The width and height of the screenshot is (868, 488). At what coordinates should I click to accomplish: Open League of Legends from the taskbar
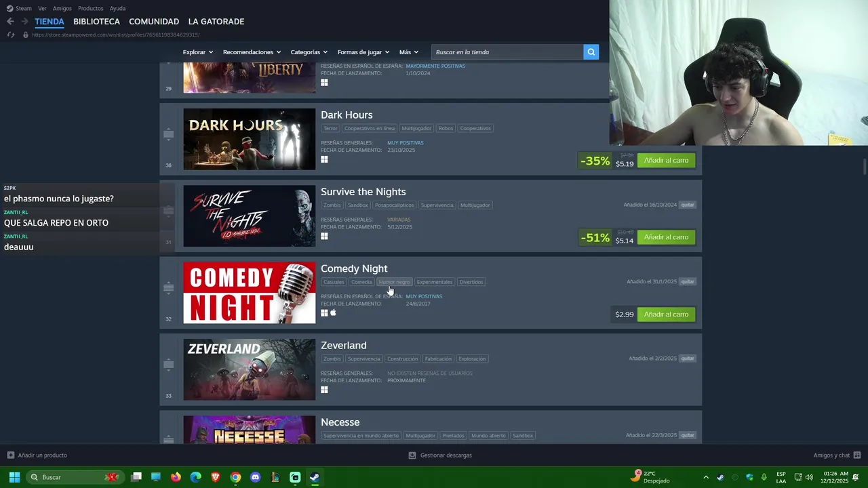275,477
